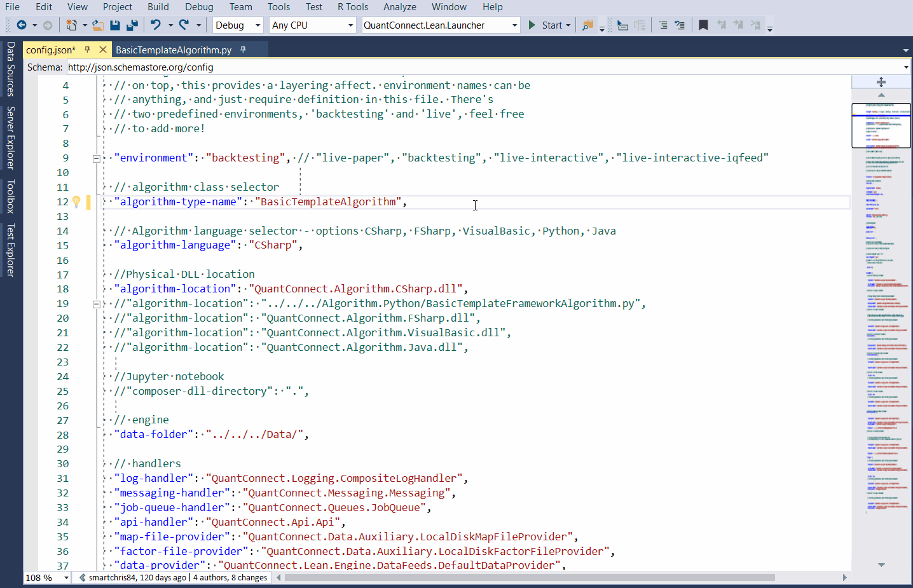913x588 pixels.
Task: Click the Find in Files folder icon
Action: click(588, 25)
